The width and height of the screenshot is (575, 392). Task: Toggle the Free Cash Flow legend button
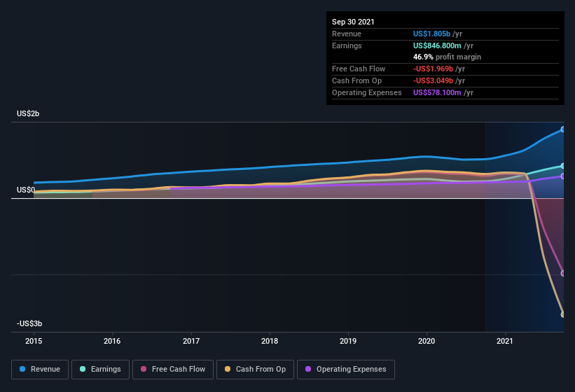tap(173, 370)
